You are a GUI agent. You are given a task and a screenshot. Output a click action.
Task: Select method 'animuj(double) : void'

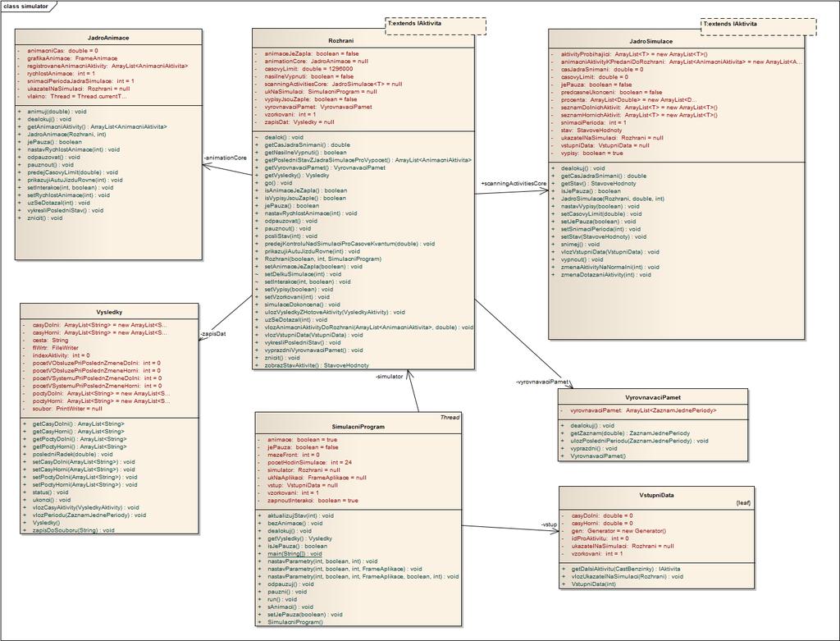pos(57,112)
